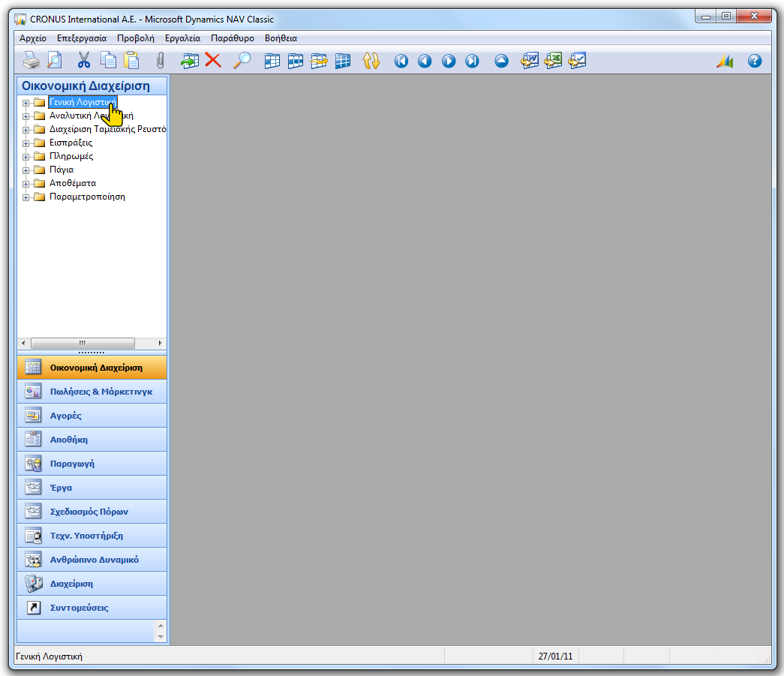Open the Συντομεύσεις shortcuts button
The height and width of the screenshot is (676, 784).
tap(92, 608)
